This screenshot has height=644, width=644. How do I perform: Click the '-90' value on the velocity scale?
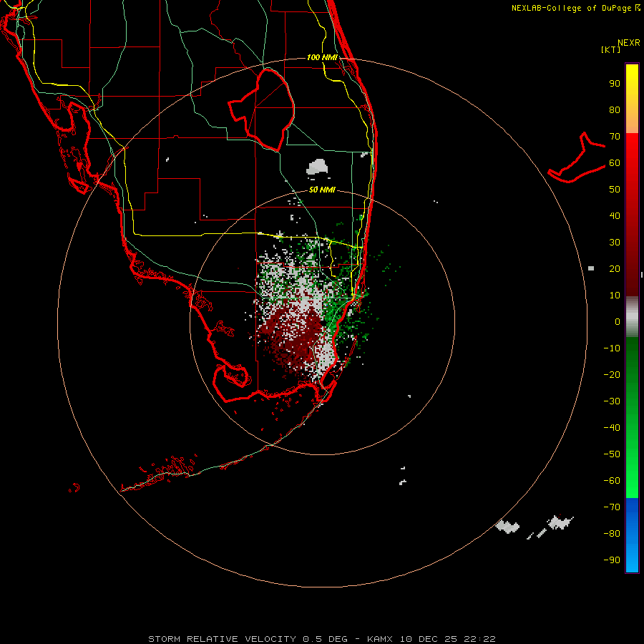612,560
